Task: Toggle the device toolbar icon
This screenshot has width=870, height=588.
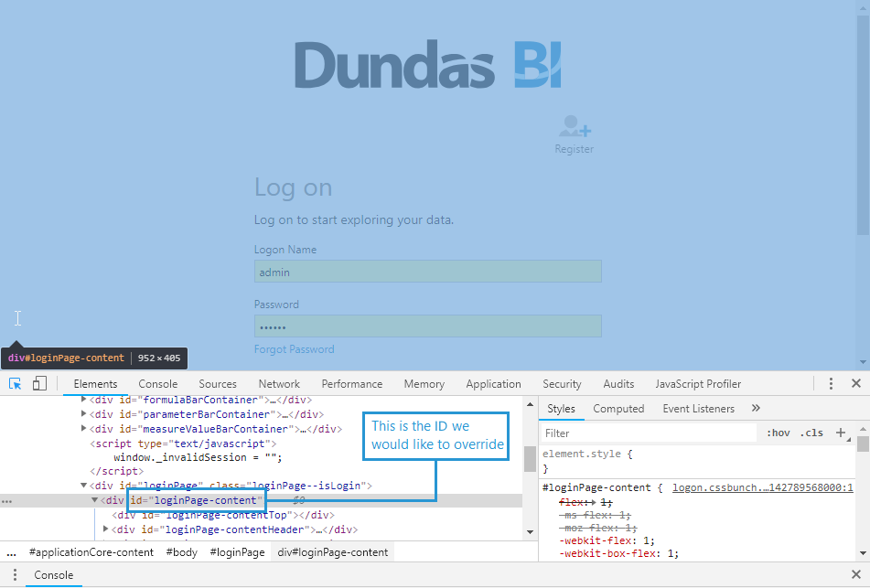Action: click(39, 384)
